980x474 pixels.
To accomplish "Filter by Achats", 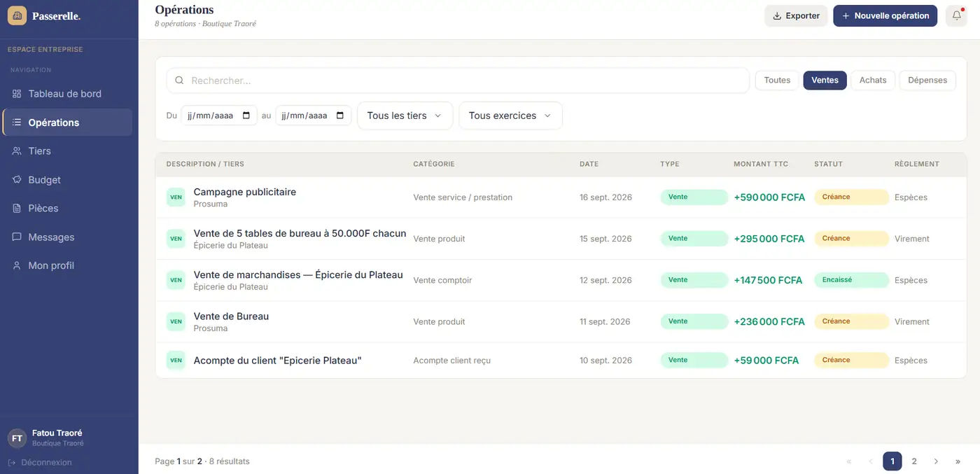I will [x=873, y=81].
